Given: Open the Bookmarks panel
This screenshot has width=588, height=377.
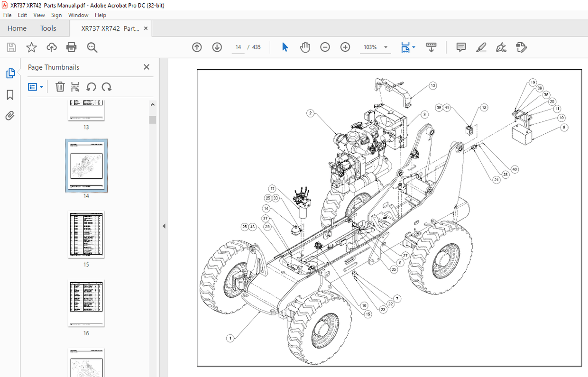Looking at the screenshot, I should pyautogui.click(x=10, y=94).
